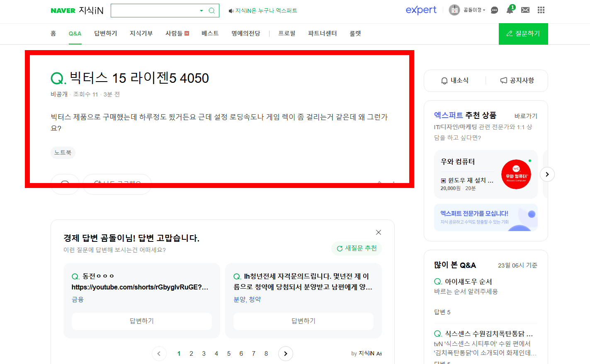
Task: Open the 지식기부 tab
Action: tap(141, 34)
